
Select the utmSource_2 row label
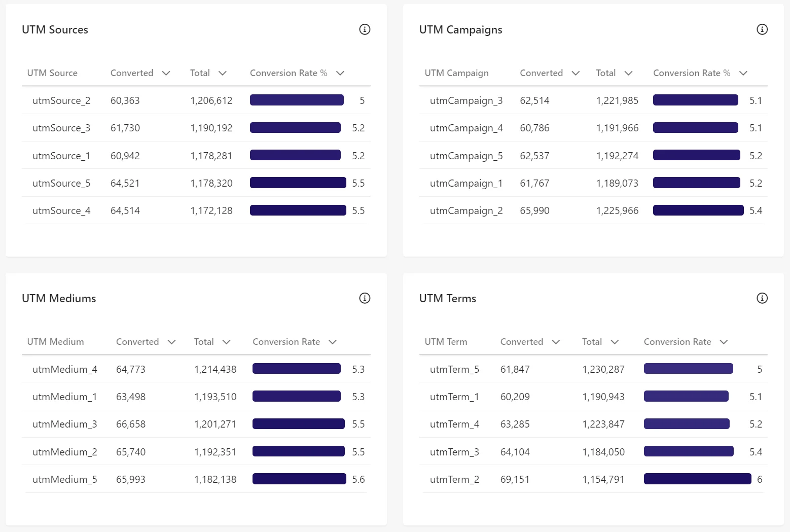point(61,100)
